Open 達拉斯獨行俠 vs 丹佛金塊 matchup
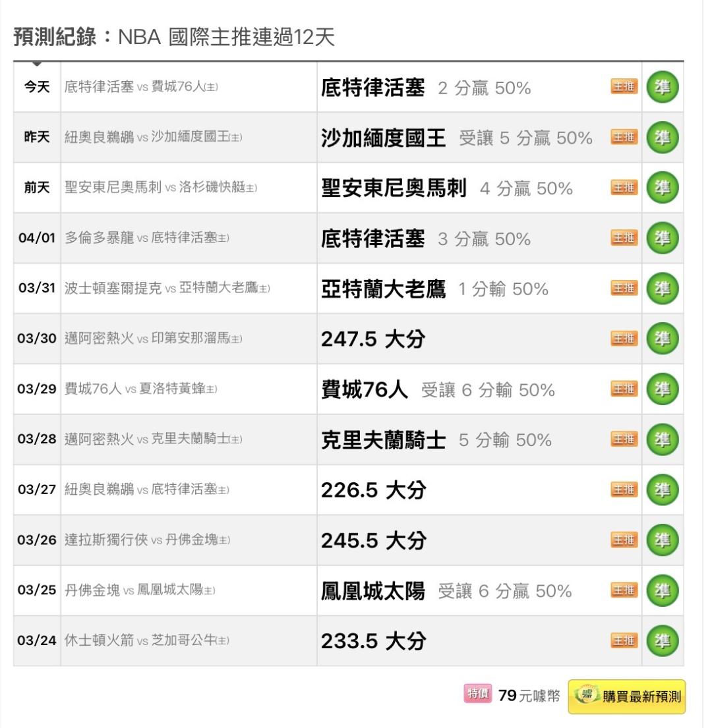The height and width of the screenshot is (728, 712). pyautogui.click(x=147, y=540)
